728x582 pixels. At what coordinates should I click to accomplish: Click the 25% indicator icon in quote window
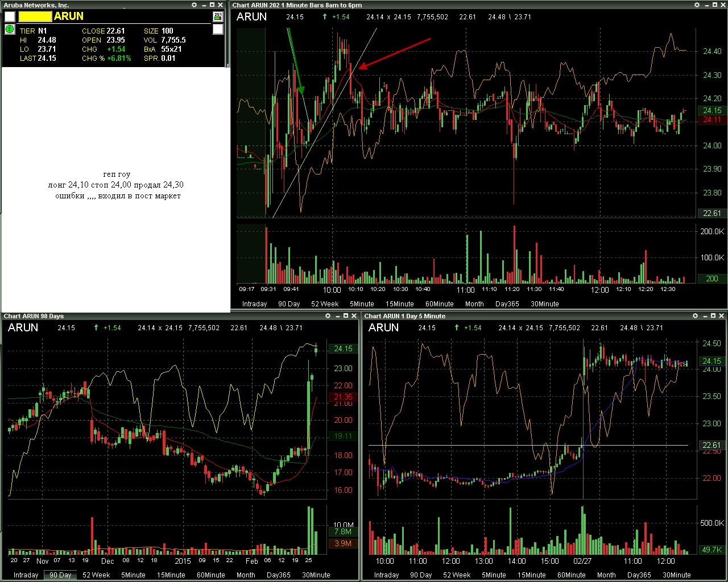pos(218,16)
